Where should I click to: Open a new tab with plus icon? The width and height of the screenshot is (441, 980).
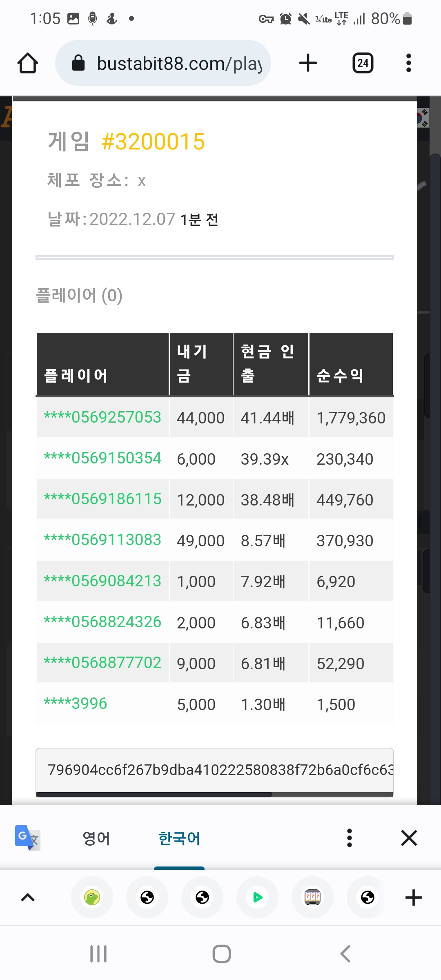tap(308, 63)
